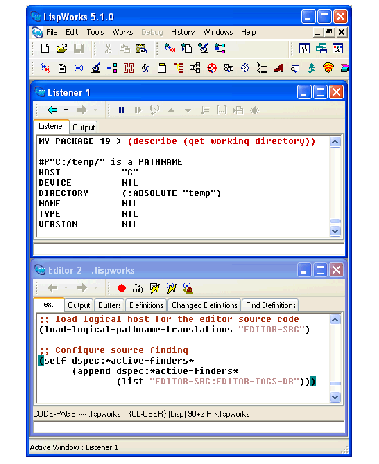
Task: Open the Window Browser icon
Action: click(295, 68)
